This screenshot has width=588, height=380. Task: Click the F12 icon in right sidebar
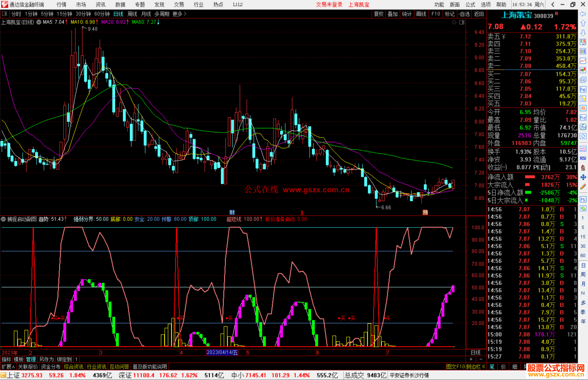(x=583, y=118)
